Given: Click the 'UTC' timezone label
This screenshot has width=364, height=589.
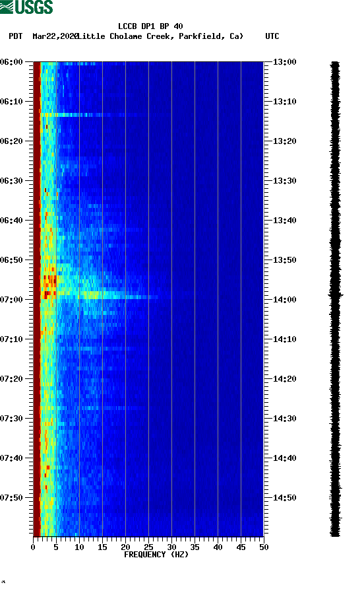Looking at the screenshot, I should coord(272,36).
